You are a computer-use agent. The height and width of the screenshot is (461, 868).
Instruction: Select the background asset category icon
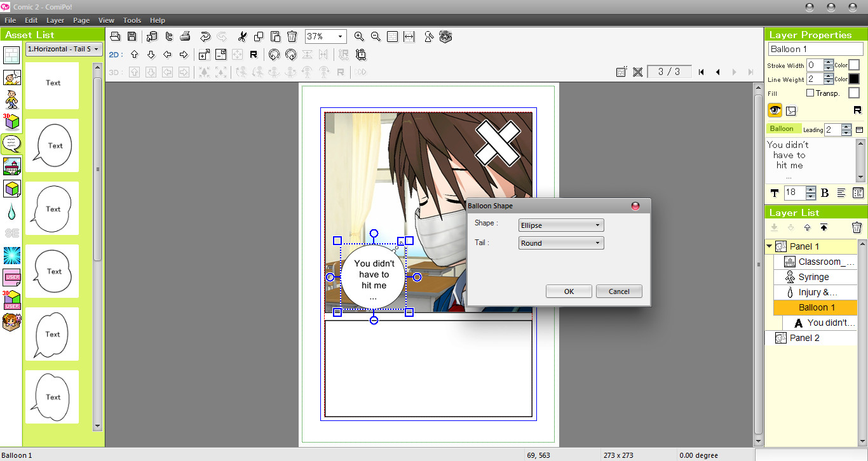13,166
